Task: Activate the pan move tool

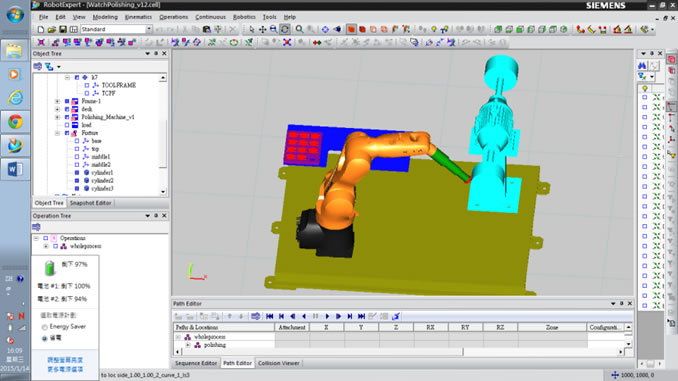Action: pos(262,29)
